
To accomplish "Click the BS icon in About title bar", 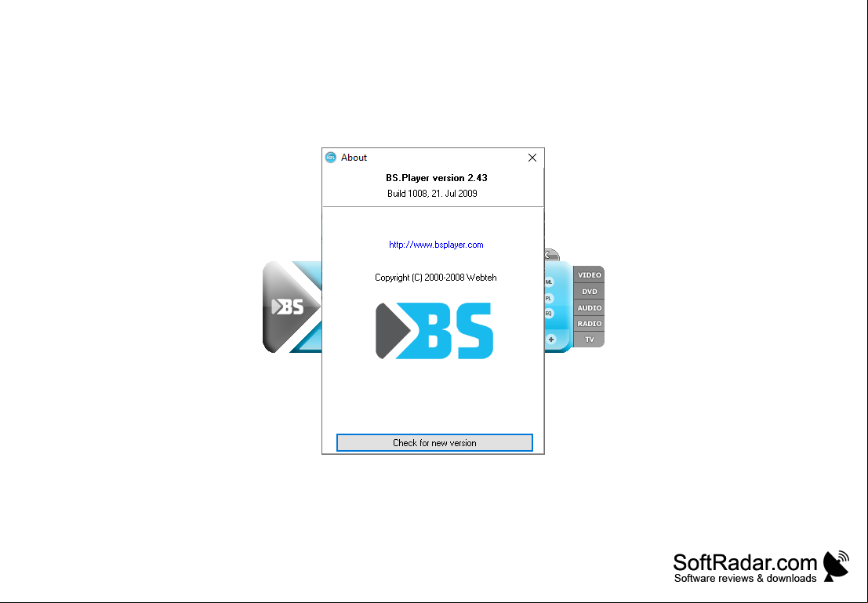I will point(330,158).
